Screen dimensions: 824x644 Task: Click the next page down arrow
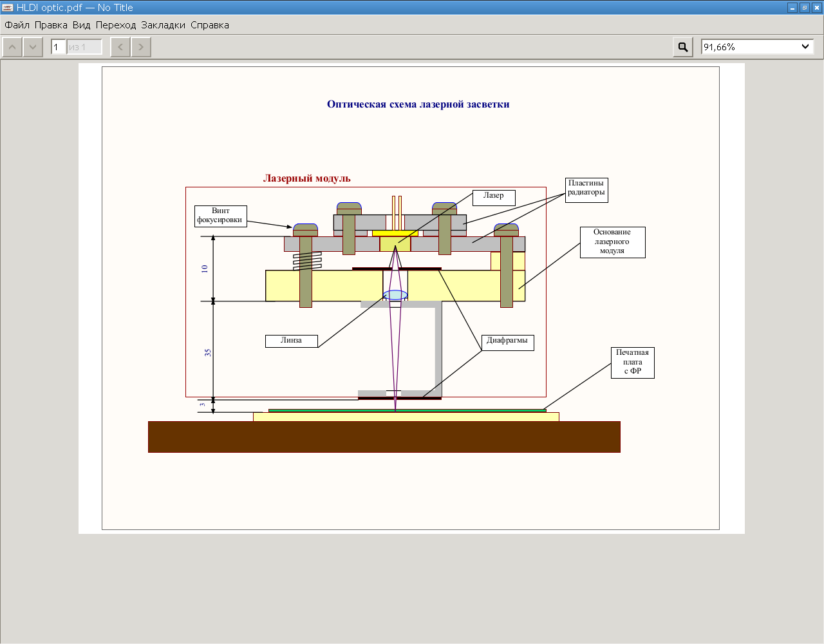point(33,47)
